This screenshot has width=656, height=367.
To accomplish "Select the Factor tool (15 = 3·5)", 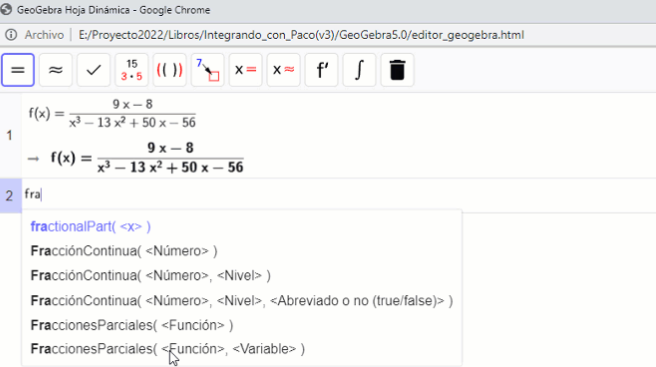I will point(131,70).
